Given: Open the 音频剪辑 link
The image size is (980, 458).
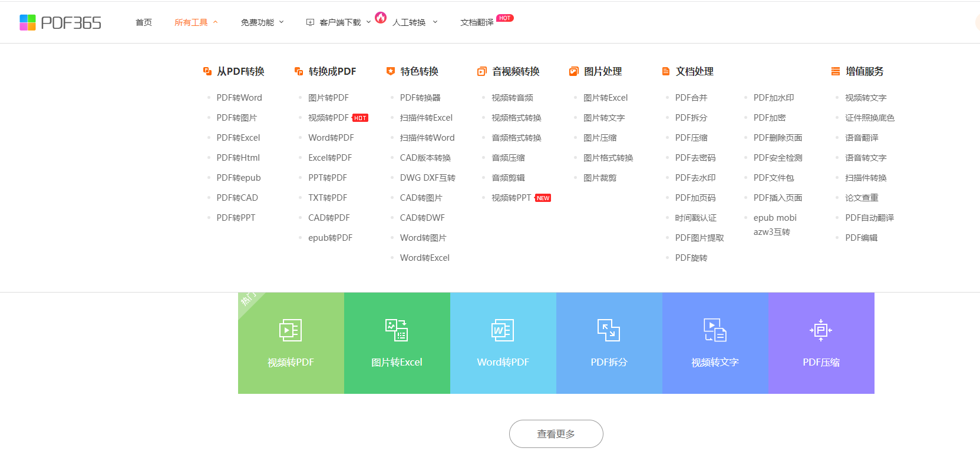Looking at the screenshot, I should 509,178.
